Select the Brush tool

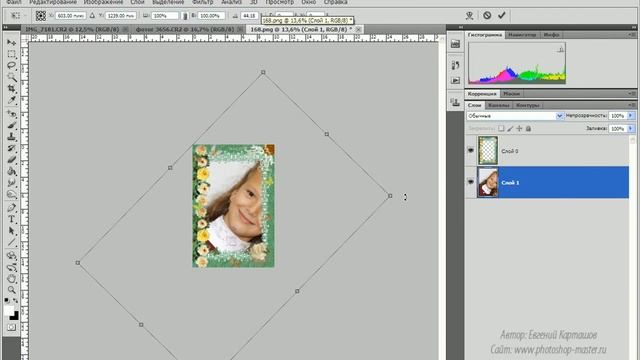pyautogui.click(x=11, y=125)
